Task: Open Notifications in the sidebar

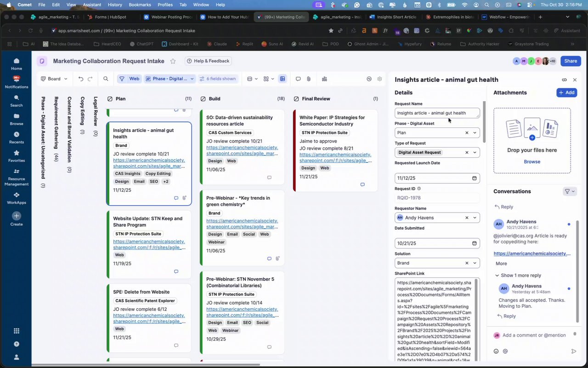Action: [17, 82]
